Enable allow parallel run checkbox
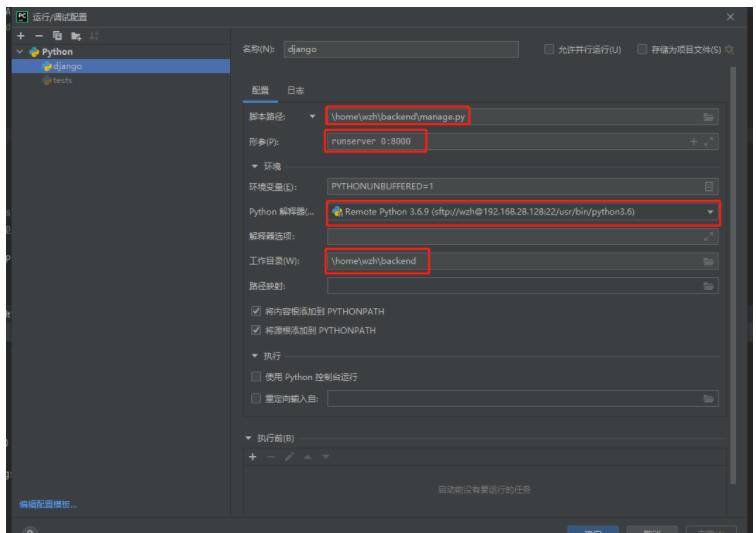Viewport: 756px width, 533px height. point(549,49)
